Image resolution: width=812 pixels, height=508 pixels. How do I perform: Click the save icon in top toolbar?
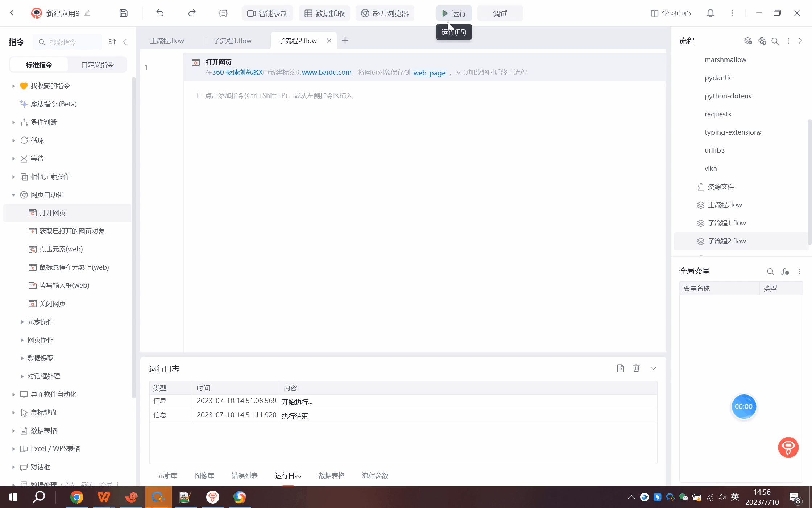tap(124, 13)
